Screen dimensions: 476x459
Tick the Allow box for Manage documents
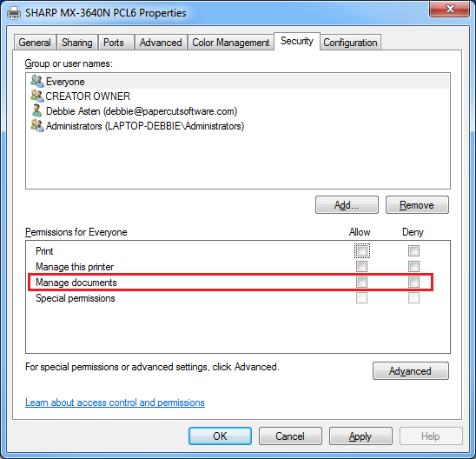(x=361, y=283)
